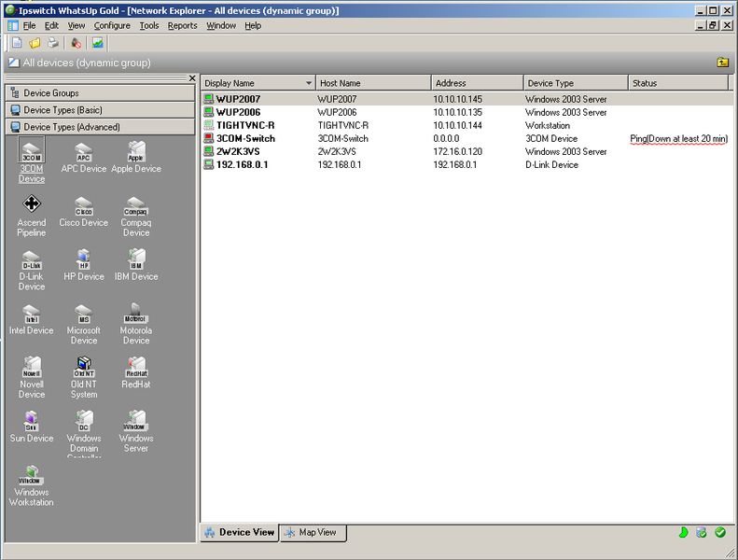Choose the Sun Device type icon
738x560 pixels.
[x=32, y=421]
